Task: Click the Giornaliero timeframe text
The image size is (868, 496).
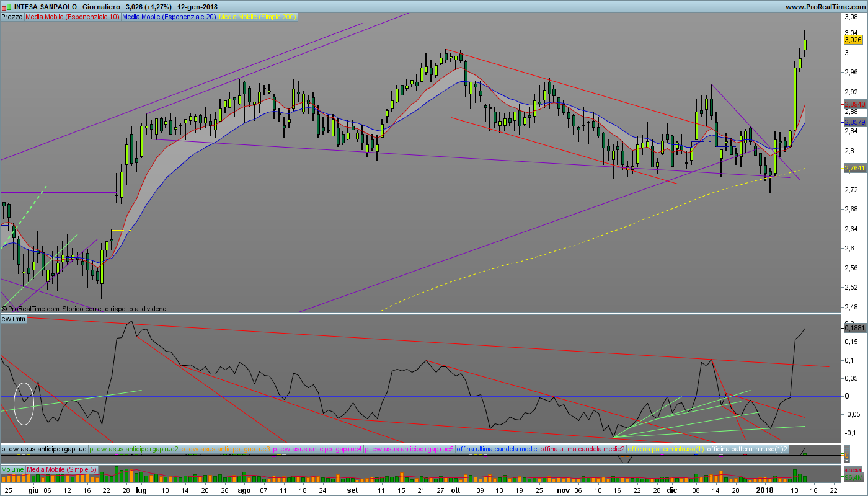Action: tap(101, 7)
